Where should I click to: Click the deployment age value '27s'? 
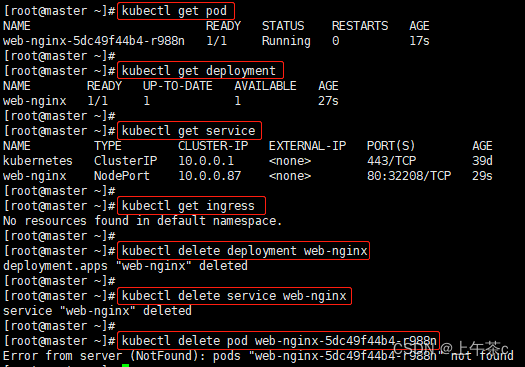pyautogui.click(x=328, y=101)
